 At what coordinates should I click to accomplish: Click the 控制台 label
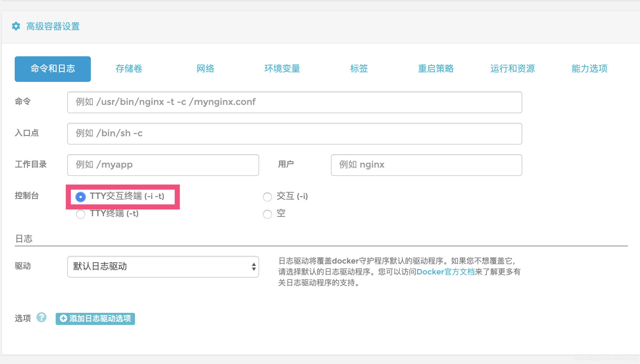click(x=27, y=195)
